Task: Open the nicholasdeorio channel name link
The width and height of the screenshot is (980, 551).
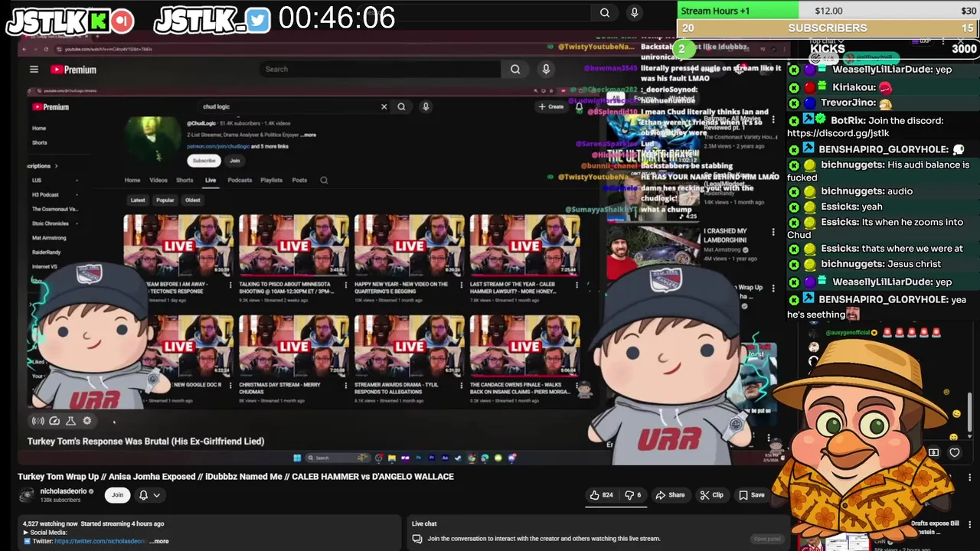Action: coord(63,491)
